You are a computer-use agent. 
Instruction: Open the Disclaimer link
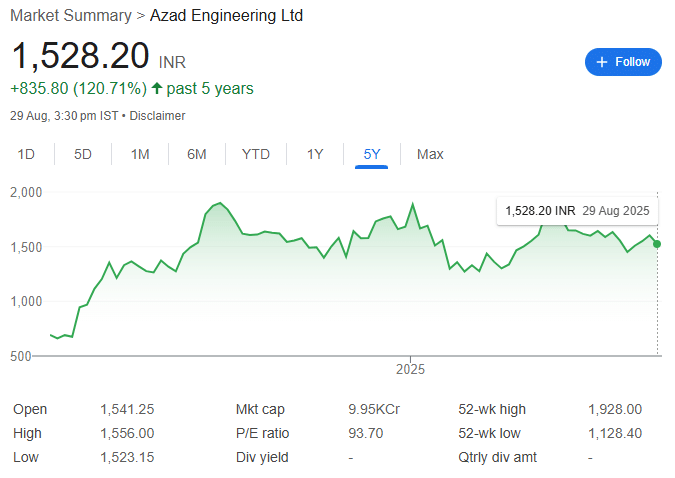point(157,116)
